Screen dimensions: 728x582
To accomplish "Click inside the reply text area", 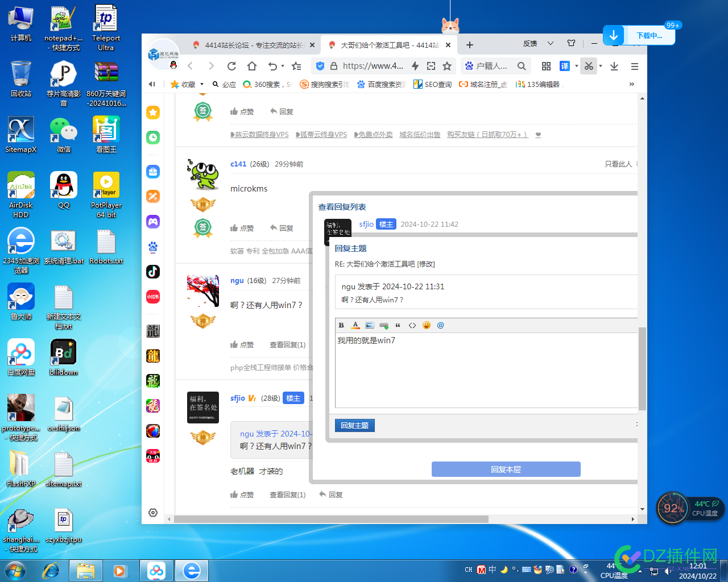I will click(x=487, y=370).
